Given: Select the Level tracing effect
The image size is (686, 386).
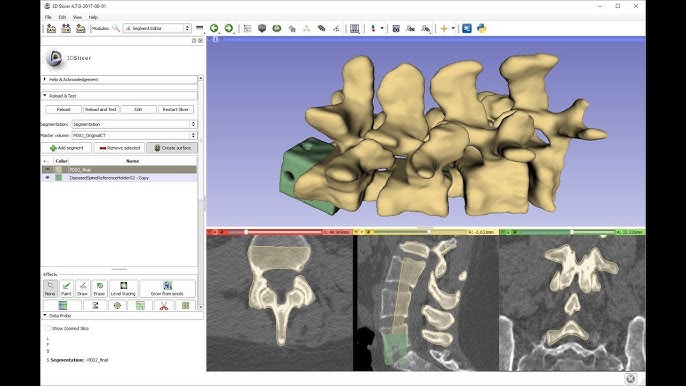Looking at the screenshot, I should point(123,288).
